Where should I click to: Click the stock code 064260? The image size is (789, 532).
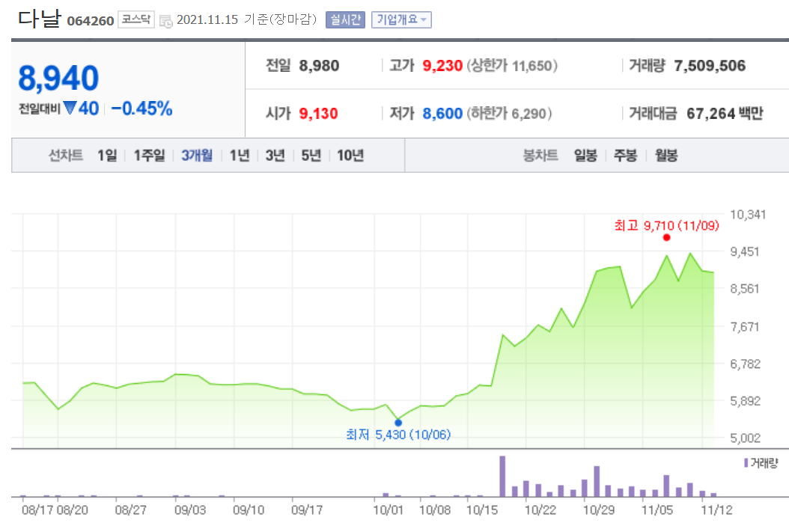[x=91, y=21]
